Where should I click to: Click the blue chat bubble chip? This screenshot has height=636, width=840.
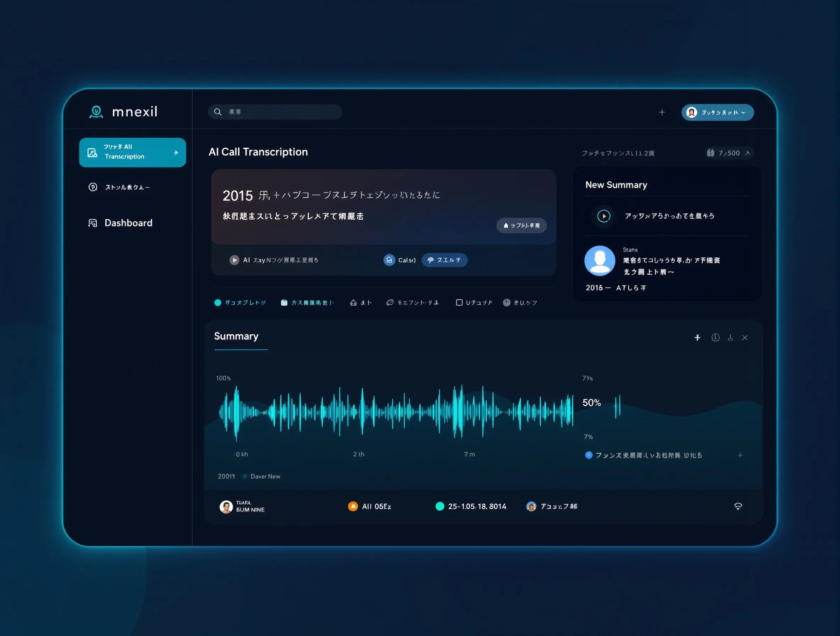[x=445, y=260]
